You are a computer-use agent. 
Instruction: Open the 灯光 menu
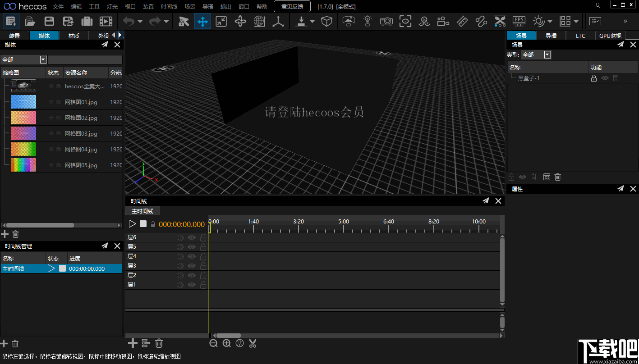click(x=112, y=7)
